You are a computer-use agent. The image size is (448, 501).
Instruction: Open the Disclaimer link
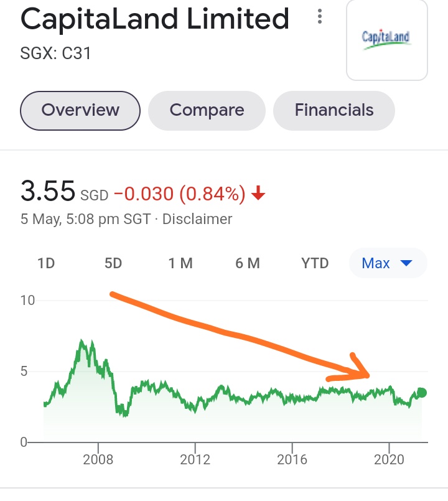(197, 219)
